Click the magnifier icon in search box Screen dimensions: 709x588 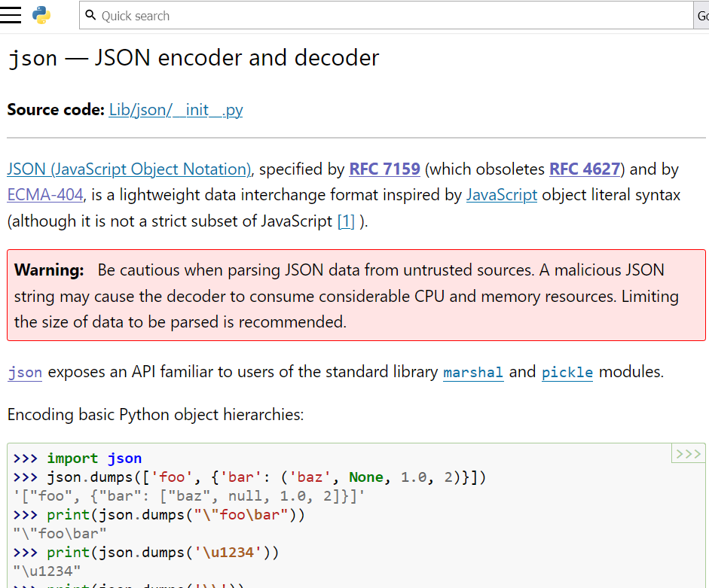click(x=90, y=15)
